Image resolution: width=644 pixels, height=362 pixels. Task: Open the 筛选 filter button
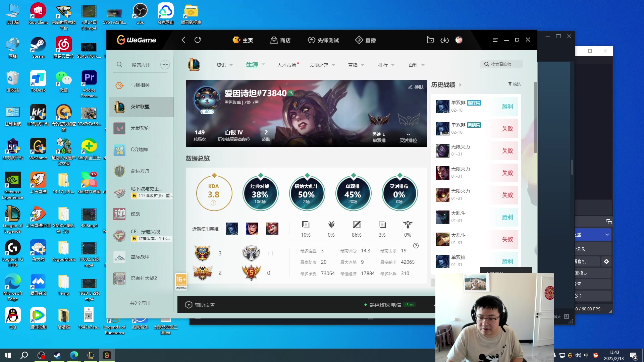tap(515, 84)
